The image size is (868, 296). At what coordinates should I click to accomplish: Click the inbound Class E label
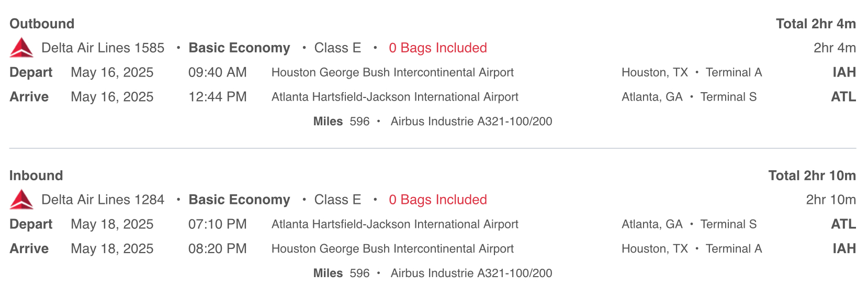[337, 200]
